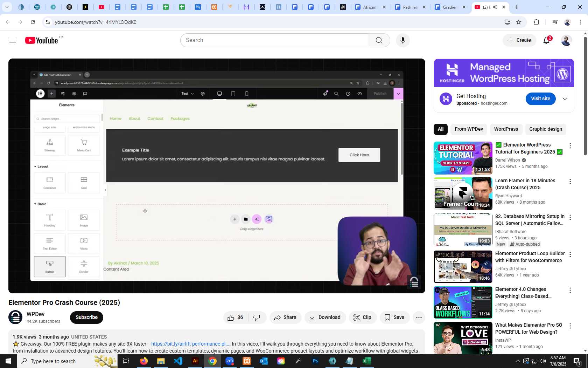Open more actions ellipsis under video
Image resolution: width=588 pixels, height=368 pixels.
click(419, 318)
